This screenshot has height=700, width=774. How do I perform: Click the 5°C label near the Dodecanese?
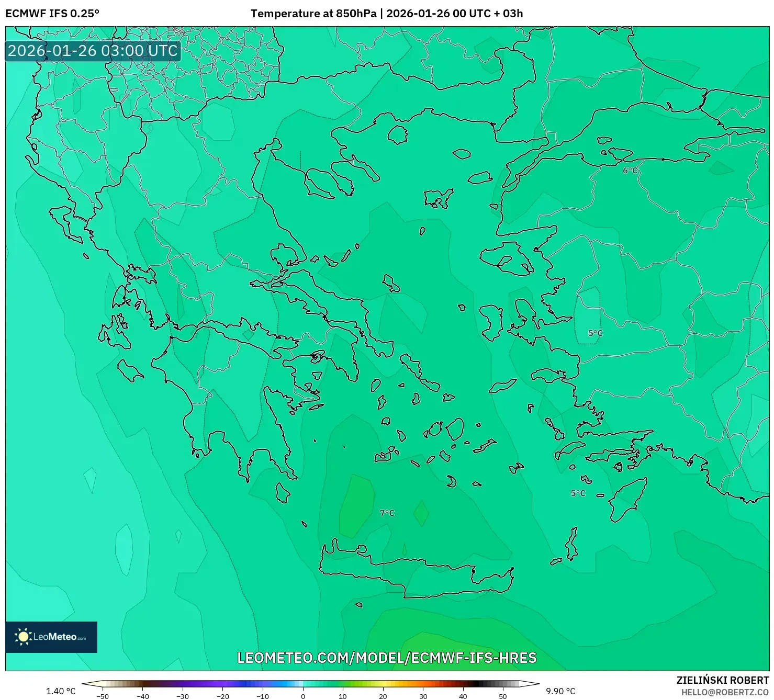577,493
